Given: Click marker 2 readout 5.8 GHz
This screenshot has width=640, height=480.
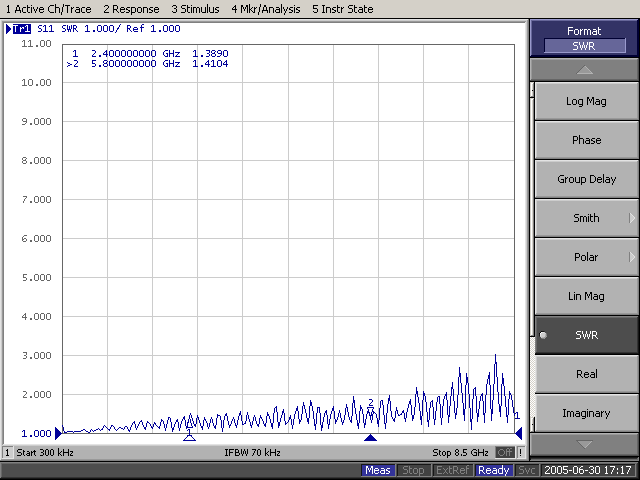Looking at the screenshot, I should (147, 64).
